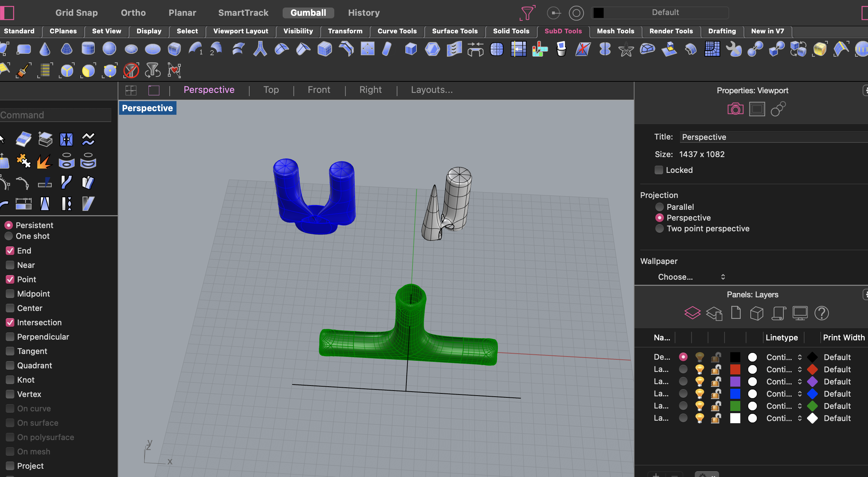Image resolution: width=868 pixels, height=477 pixels.
Task: Toggle the Ortho mode button
Action: click(x=133, y=13)
